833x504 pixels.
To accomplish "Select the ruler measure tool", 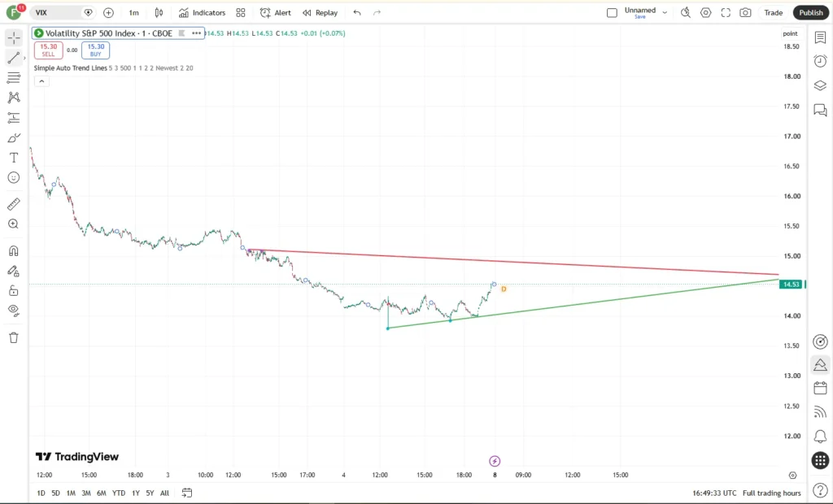I will (14, 204).
